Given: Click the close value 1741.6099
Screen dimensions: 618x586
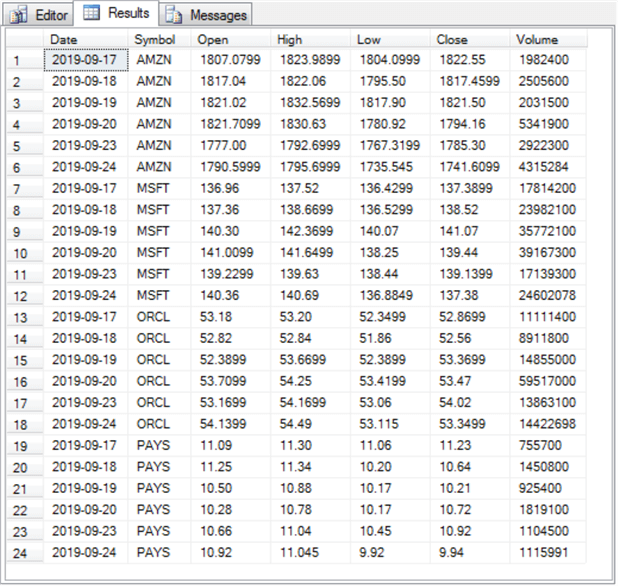Looking at the screenshot, I should tap(469, 167).
